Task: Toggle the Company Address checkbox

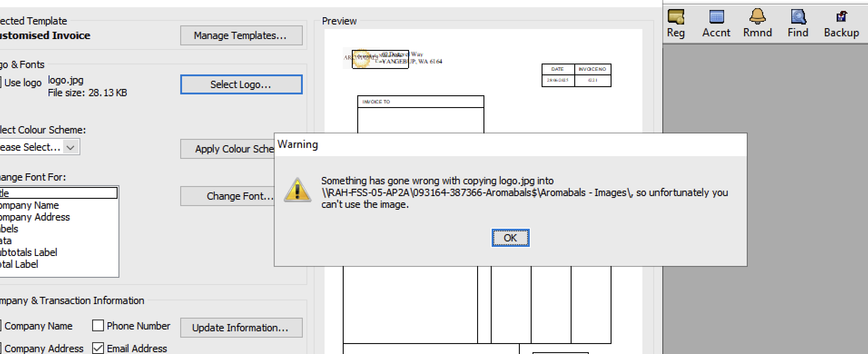Action: coord(0,348)
